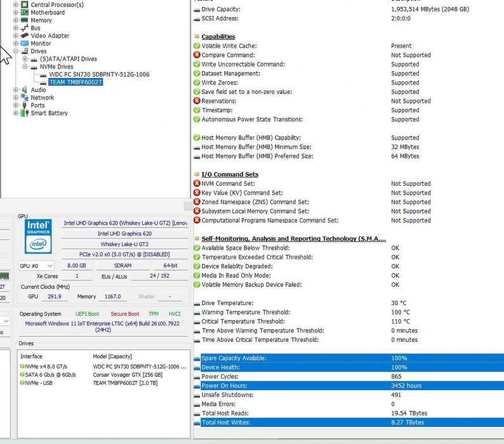
Task: Select the Power On Hours row
Action: pos(348,386)
